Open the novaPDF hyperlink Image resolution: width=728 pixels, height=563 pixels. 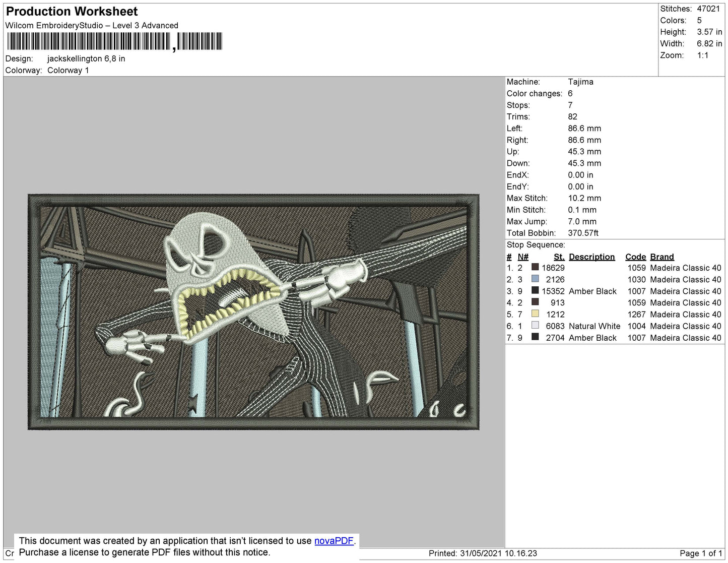tap(334, 541)
